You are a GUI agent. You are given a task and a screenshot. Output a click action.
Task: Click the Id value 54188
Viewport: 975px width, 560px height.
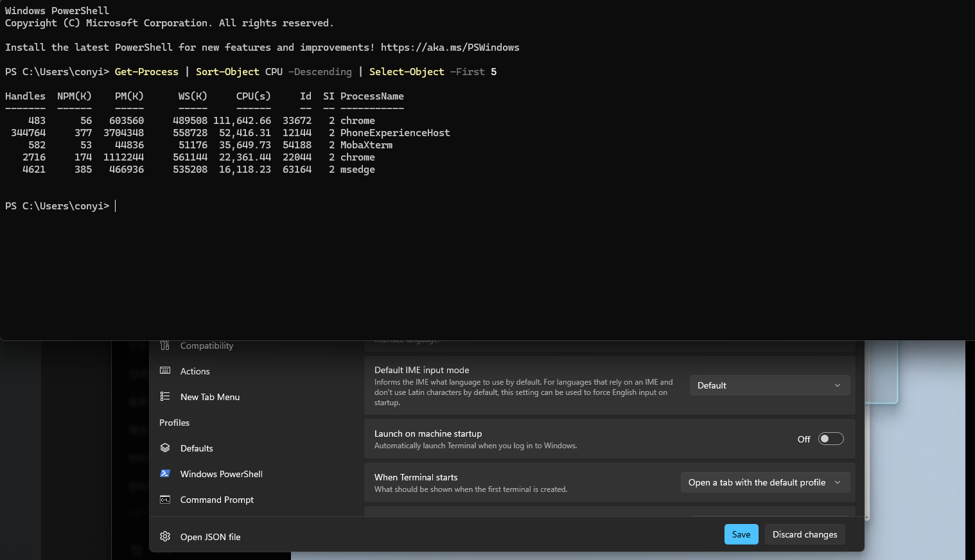pyautogui.click(x=297, y=145)
